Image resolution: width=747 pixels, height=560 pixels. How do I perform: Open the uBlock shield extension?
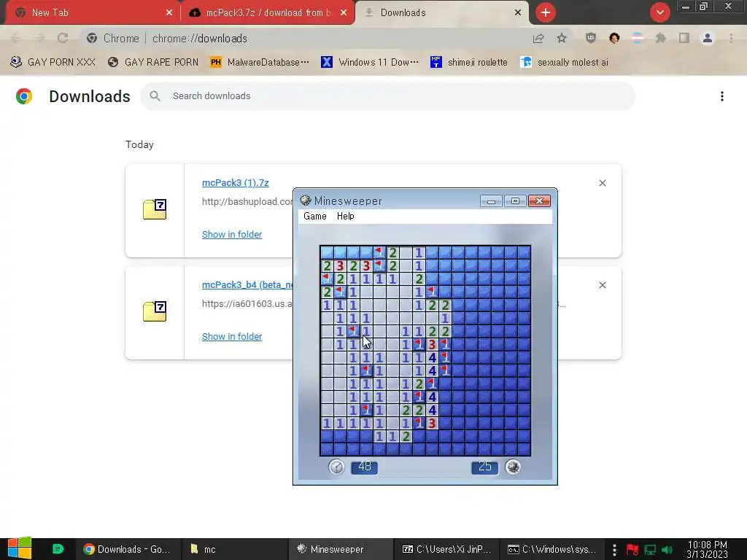[x=591, y=38]
